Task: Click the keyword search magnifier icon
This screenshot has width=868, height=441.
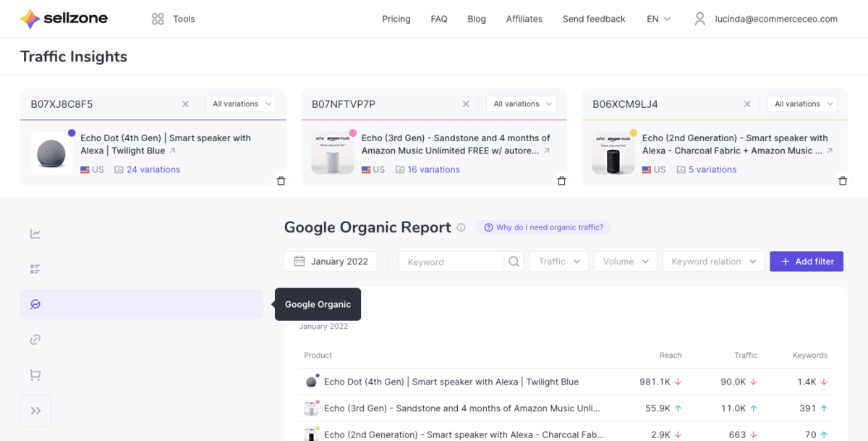Action: point(514,261)
